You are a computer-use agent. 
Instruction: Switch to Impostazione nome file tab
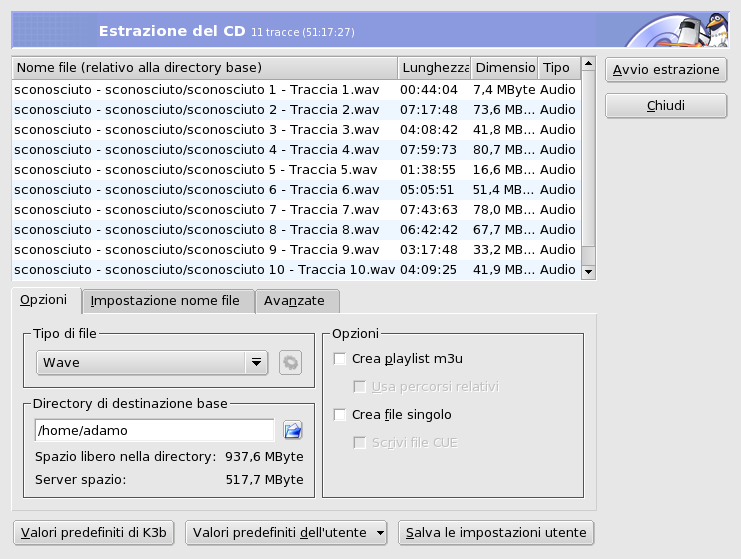point(165,300)
